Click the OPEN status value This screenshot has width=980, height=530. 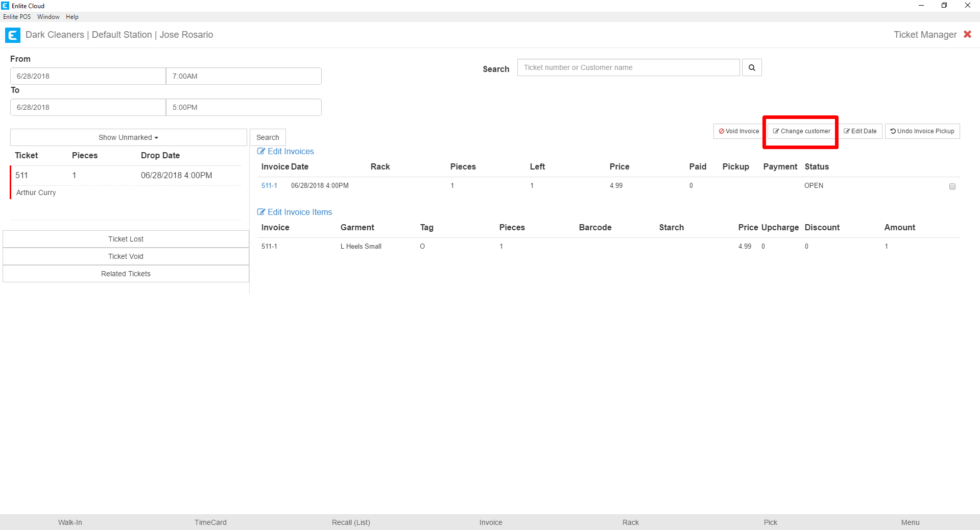814,185
